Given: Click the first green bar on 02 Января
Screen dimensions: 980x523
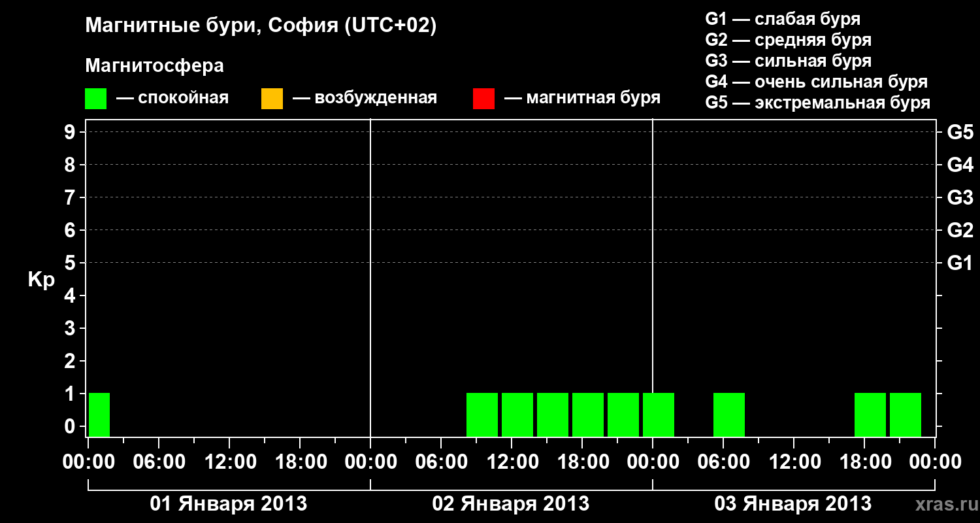Looking at the screenshot, I should [x=482, y=415].
